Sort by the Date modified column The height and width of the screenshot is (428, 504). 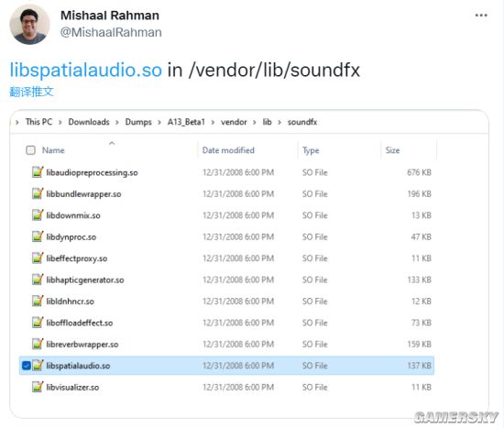tap(228, 150)
